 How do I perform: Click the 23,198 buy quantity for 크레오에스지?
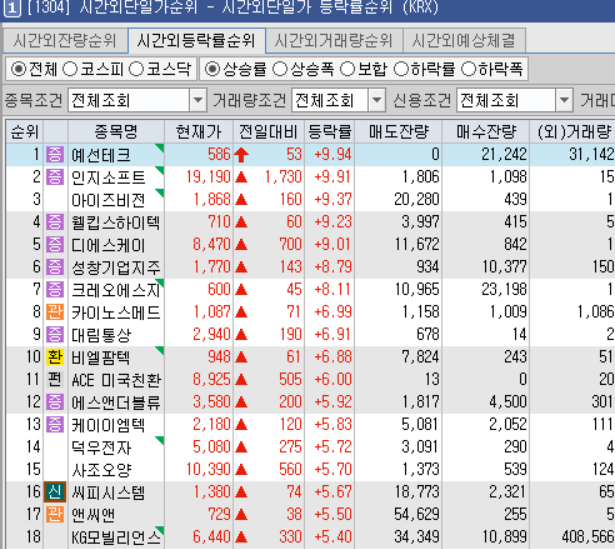(x=504, y=289)
